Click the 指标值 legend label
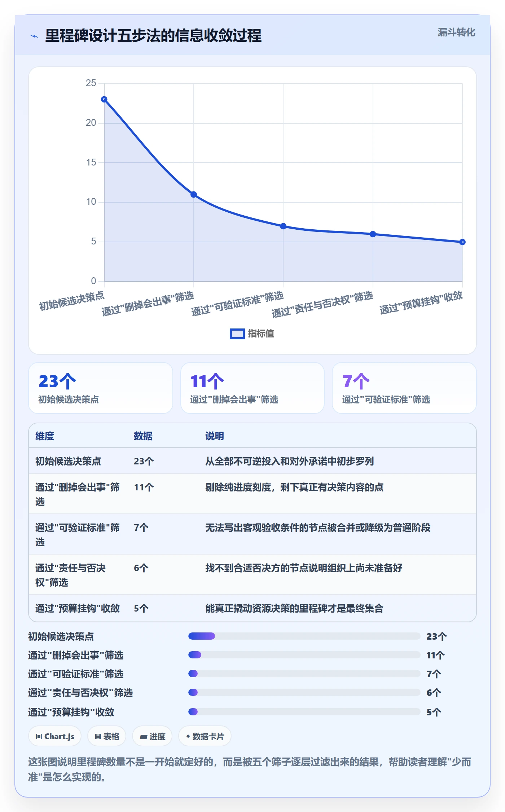The width and height of the screenshot is (505, 812). (261, 334)
